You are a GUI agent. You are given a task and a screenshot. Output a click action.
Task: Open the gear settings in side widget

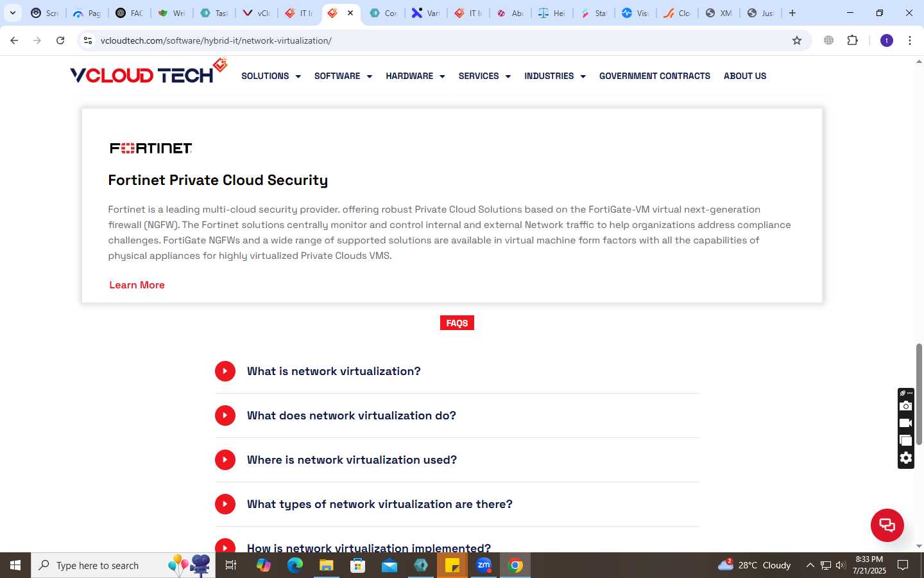(x=905, y=458)
